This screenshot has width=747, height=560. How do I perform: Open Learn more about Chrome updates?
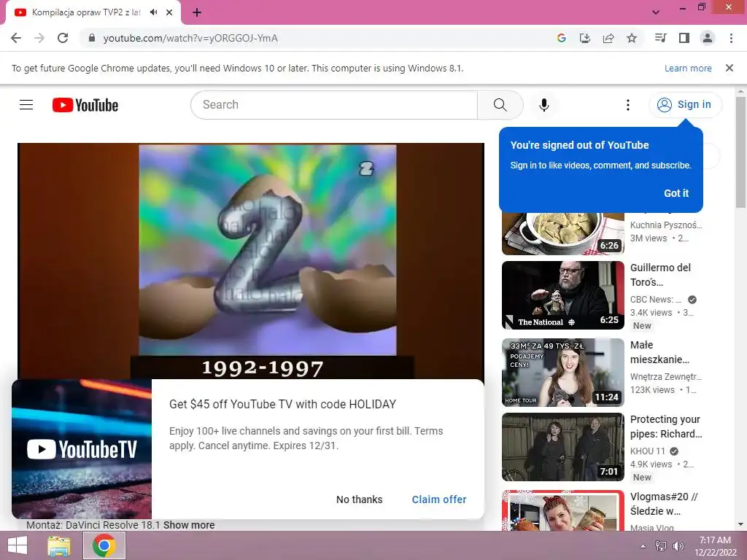688,68
